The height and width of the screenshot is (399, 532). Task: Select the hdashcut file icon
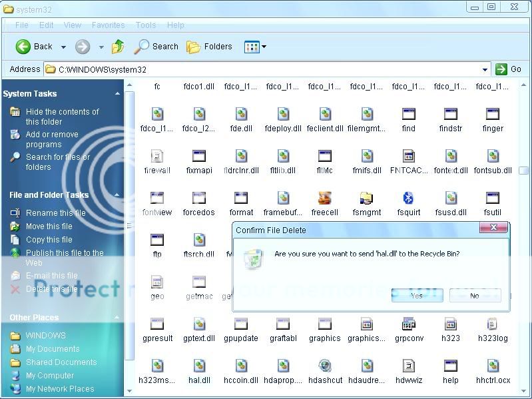point(325,366)
